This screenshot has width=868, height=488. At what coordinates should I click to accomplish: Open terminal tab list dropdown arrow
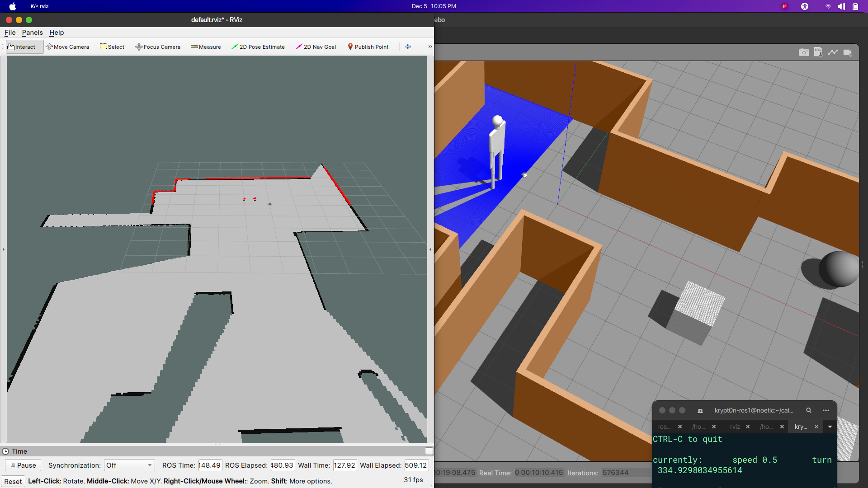click(830, 427)
